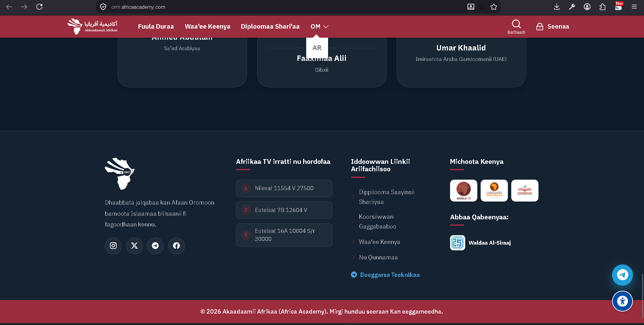Click the Waldaa Al-Siraaj logo icon
The image size is (644, 325).
457,243
